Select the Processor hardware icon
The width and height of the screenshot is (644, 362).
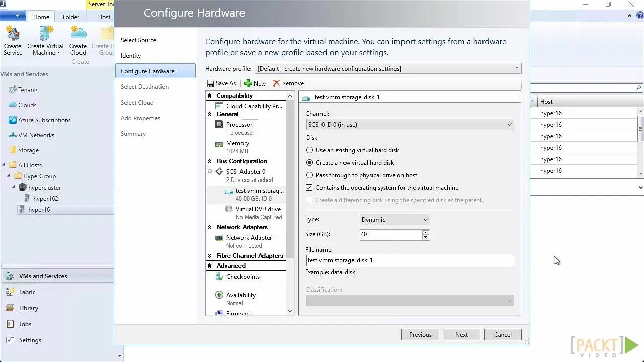click(x=219, y=125)
